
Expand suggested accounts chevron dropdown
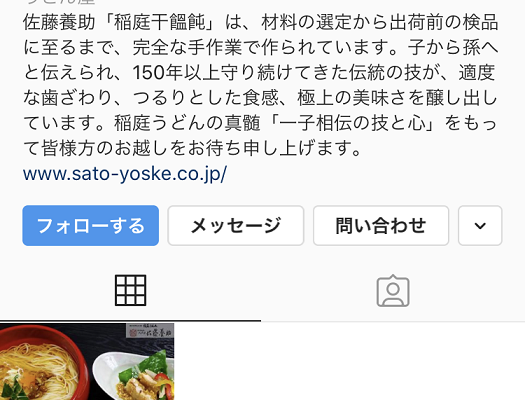[480, 226]
